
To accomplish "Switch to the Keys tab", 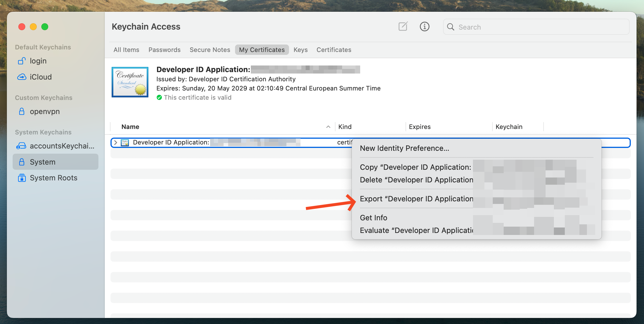I will 300,50.
